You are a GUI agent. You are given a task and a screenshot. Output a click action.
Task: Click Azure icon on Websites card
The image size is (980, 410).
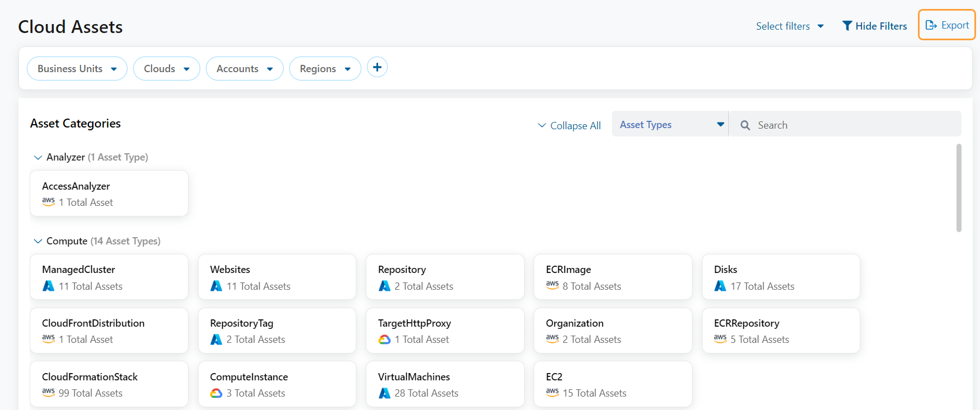(x=216, y=286)
